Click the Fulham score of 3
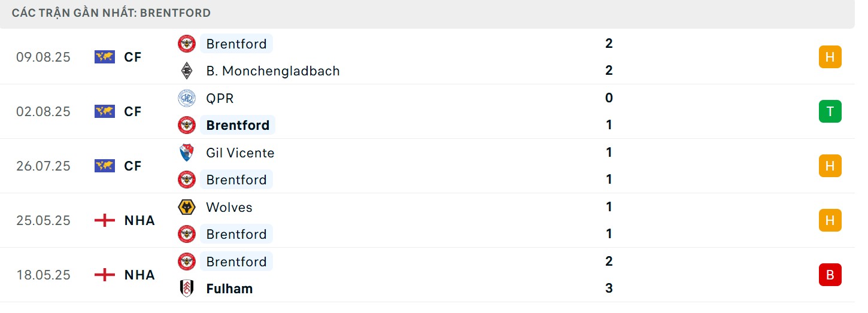This screenshot has height=313, width=868. (x=609, y=288)
